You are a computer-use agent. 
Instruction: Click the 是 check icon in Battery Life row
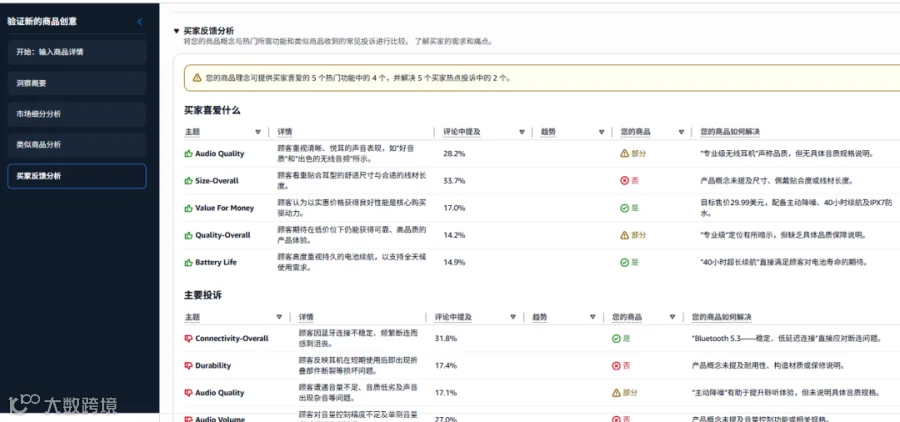click(x=624, y=262)
